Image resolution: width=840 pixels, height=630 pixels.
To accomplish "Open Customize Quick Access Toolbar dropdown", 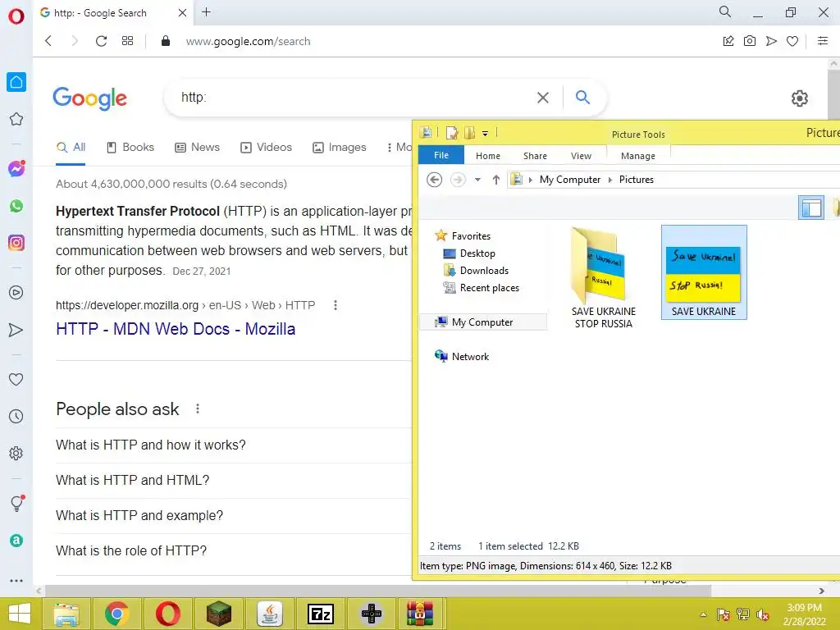I will [485, 134].
